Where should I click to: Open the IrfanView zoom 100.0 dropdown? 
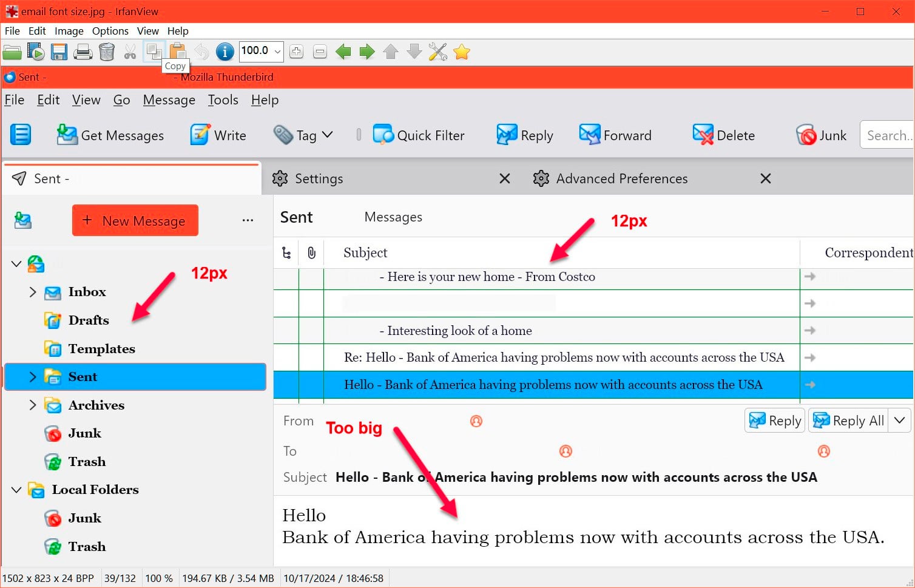pyautogui.click(x=277, y=52)
